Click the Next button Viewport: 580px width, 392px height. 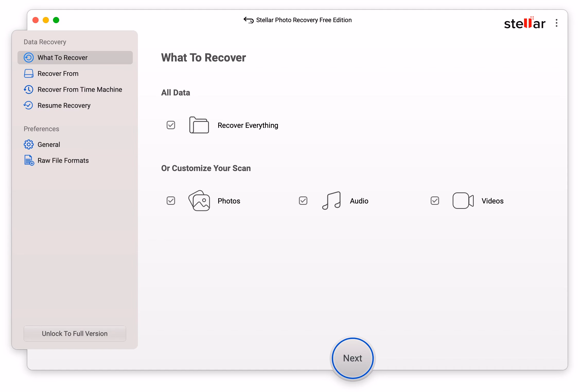click(x=353, y=358)
